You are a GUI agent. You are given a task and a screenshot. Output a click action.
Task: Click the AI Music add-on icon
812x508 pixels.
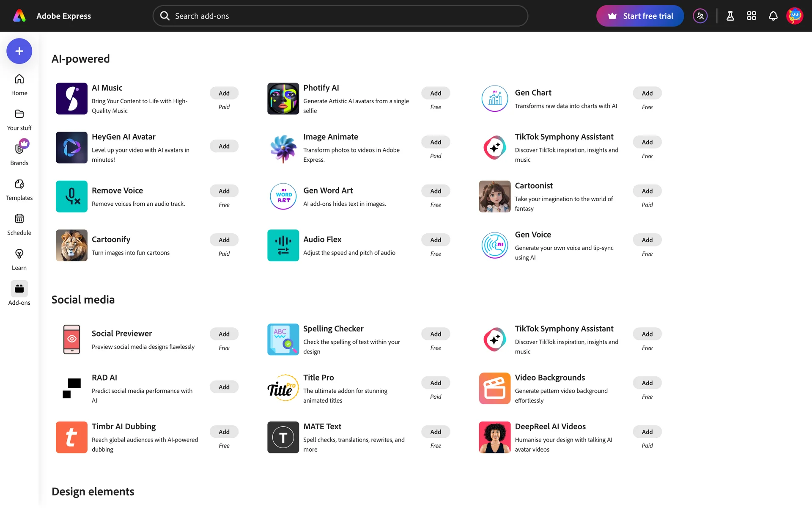(71, 99)
